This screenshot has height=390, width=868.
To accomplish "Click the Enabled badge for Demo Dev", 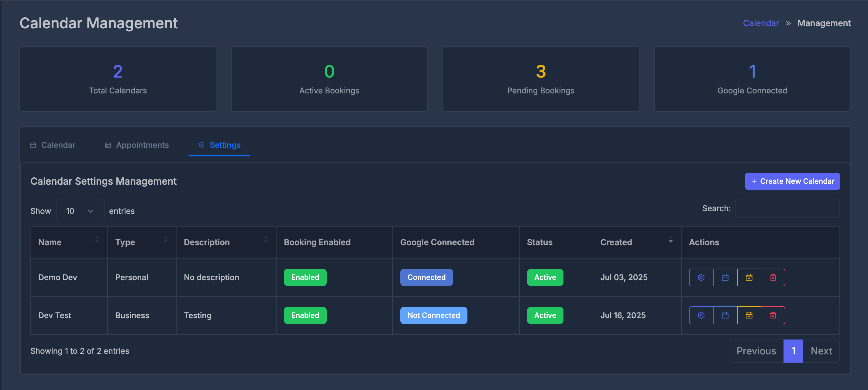I will coord(305,277).
